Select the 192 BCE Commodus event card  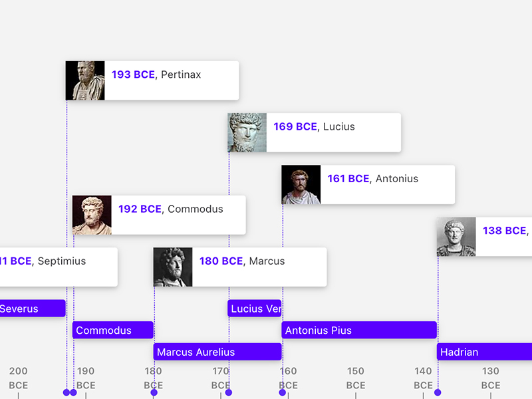(178, 215)
